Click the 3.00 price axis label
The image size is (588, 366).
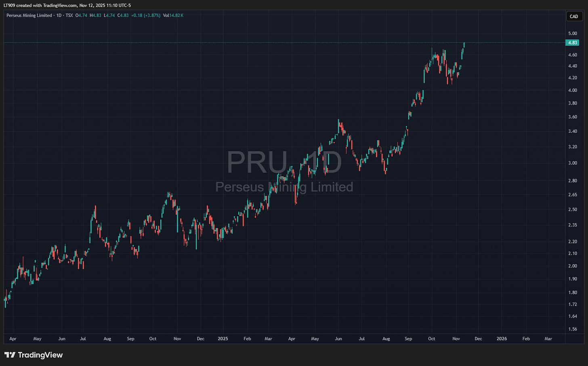tap(573, 163)
